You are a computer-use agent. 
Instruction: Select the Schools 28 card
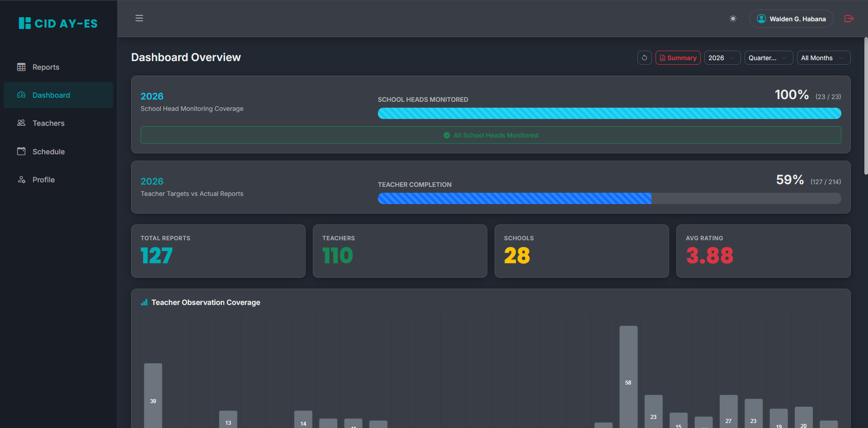coord(582,251)
